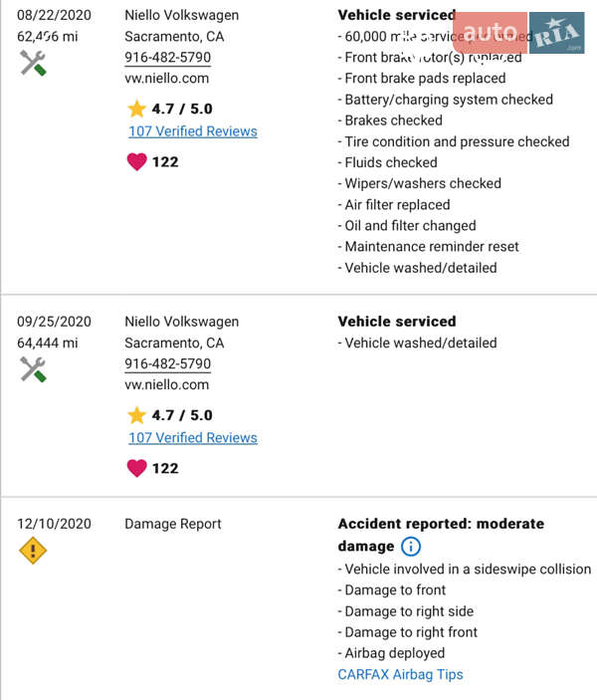Click the wrench icon for 08/22/2020 service
The width and height of the screenshot is (597, 700).
click(x=33, y=64)
